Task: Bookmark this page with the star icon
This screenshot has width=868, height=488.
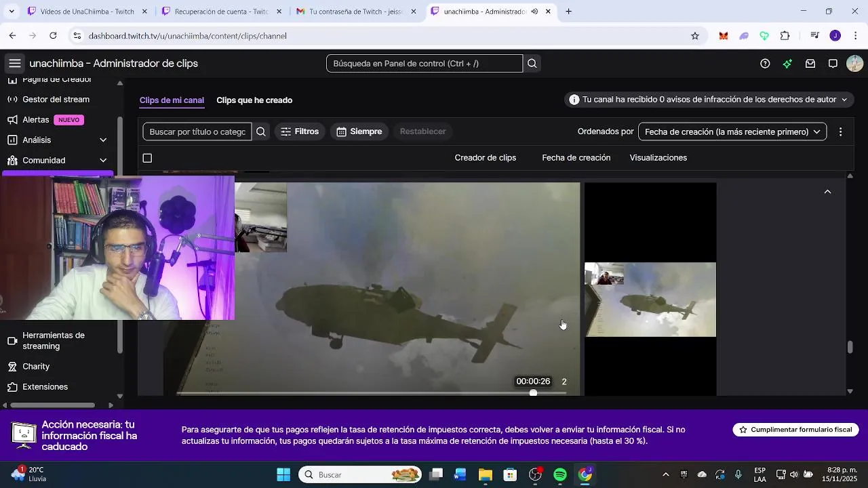Action: [695, 36]
